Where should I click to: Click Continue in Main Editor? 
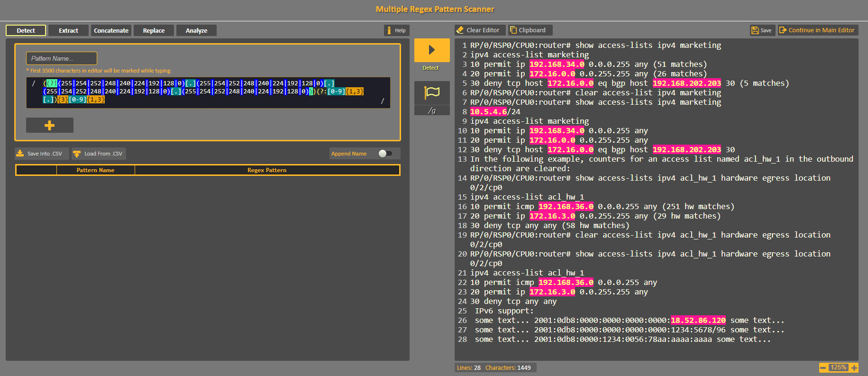(x=817, y=30)
